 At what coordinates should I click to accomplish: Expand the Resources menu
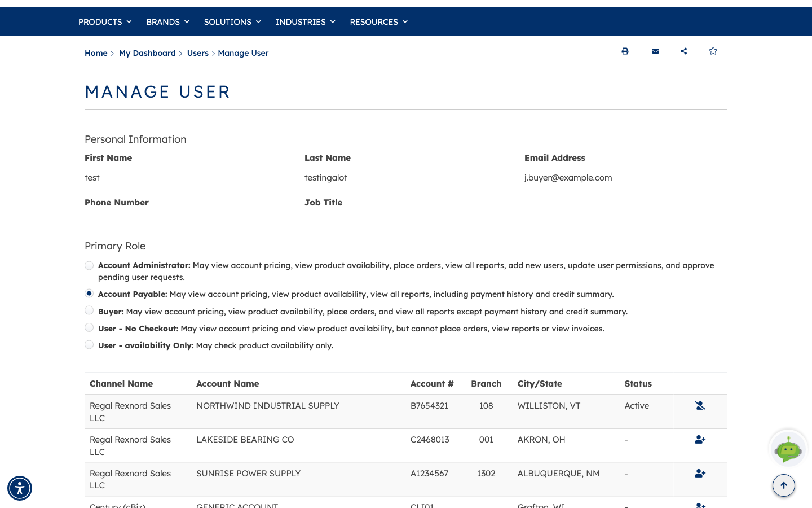click(378, 22)
